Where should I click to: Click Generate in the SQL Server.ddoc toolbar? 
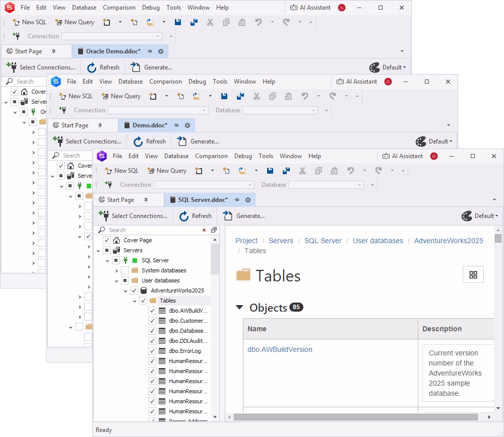pyautogui.click(x=243, y=216)
